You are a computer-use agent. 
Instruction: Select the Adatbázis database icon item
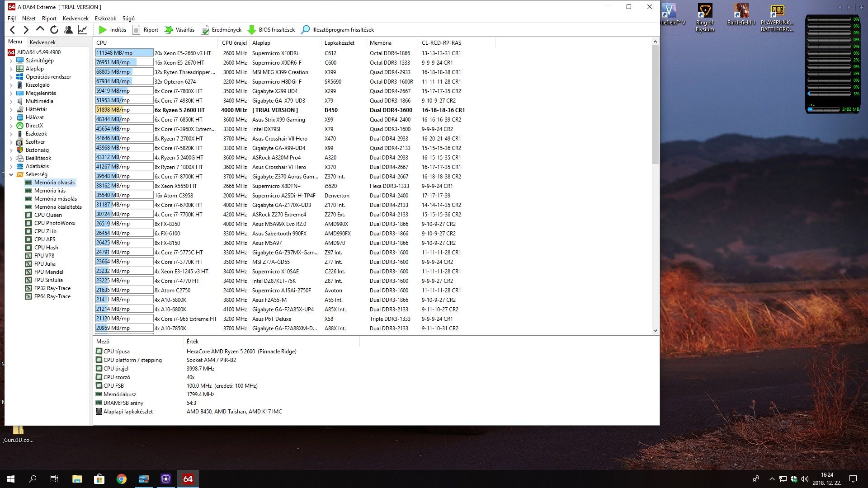(x=20, y=166)
